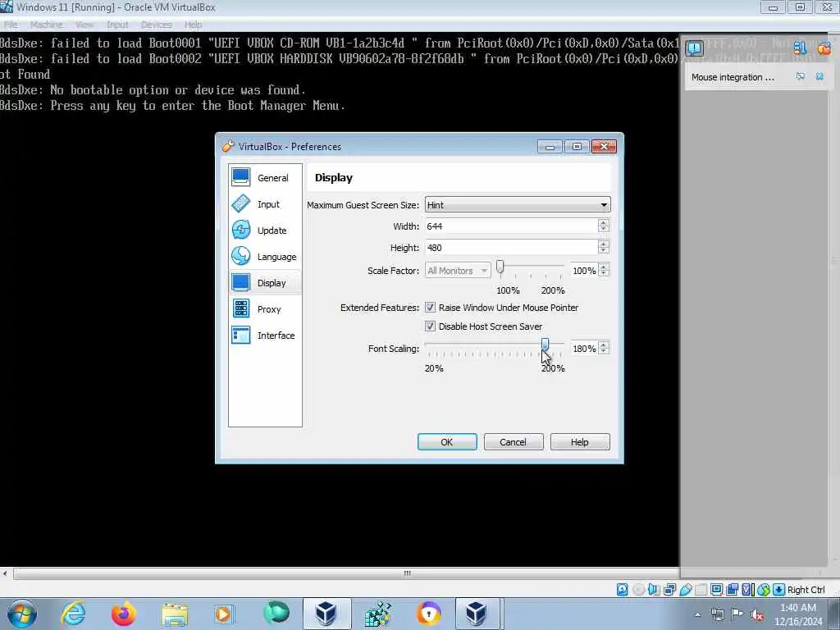Click the Action Center flag tray icon
This screenshot has height=630, width=840.
tap(737, 614)
